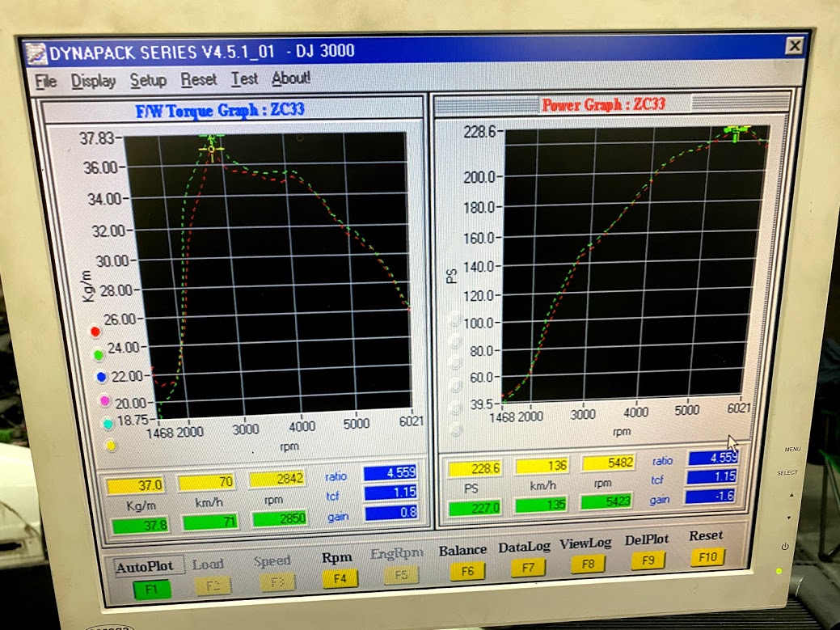Click the green F1 AutoPlot button
The width and height of the screenshot is (840, 630).
(151, 590)
